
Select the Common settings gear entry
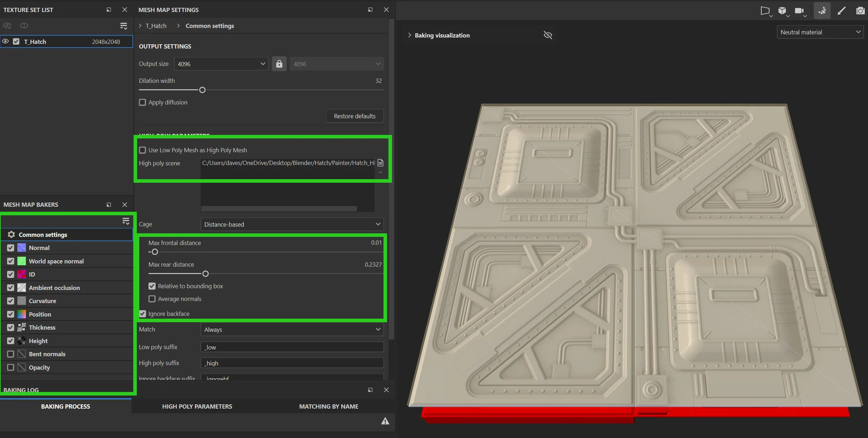point(67,235)
